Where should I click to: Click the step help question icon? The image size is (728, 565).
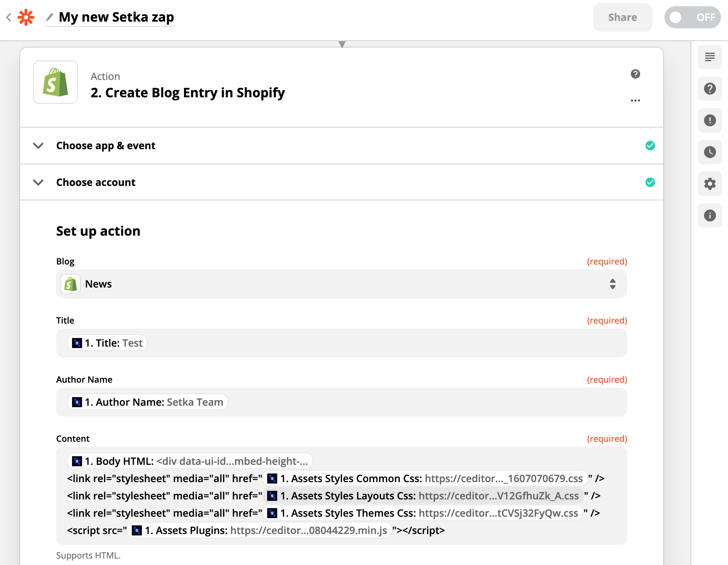[x=635, y=74]
